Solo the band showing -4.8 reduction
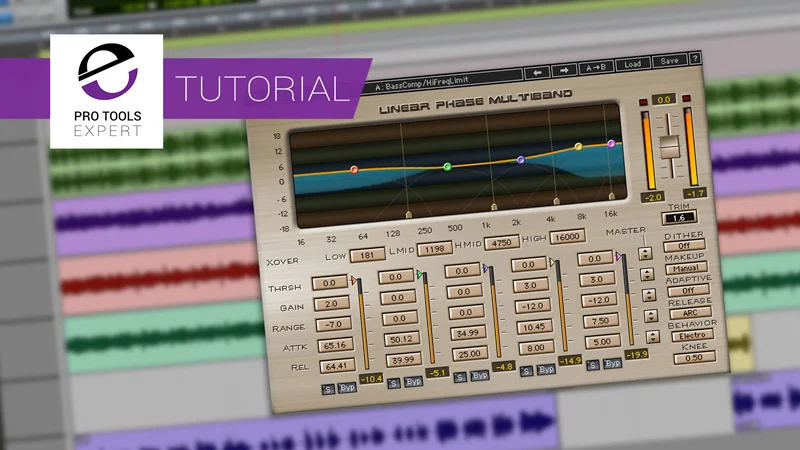Image resolution: width=800 pixels, height=450 pixels. click(460, 377)
